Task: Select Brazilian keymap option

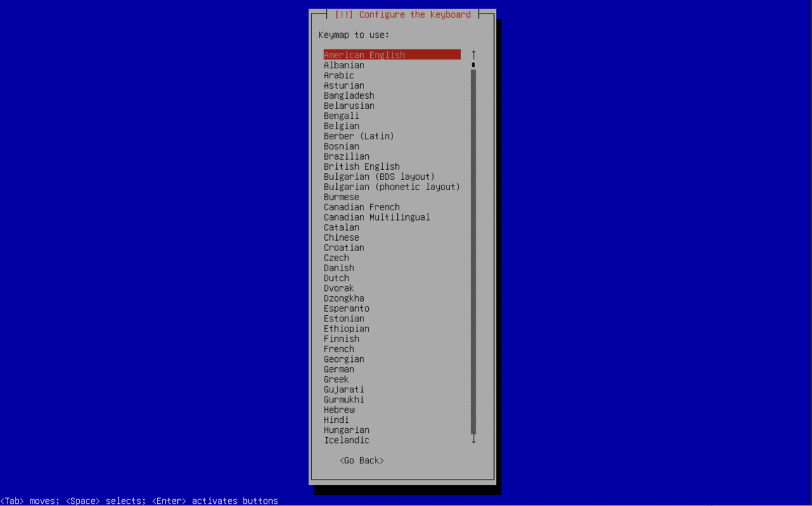Action: [346, 156]
